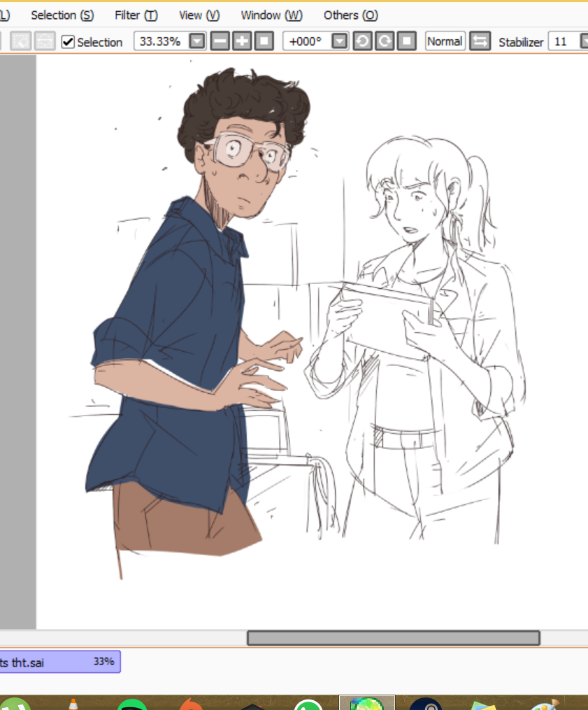
Task: Click the invert selection icon
Action: click(45, 41)
